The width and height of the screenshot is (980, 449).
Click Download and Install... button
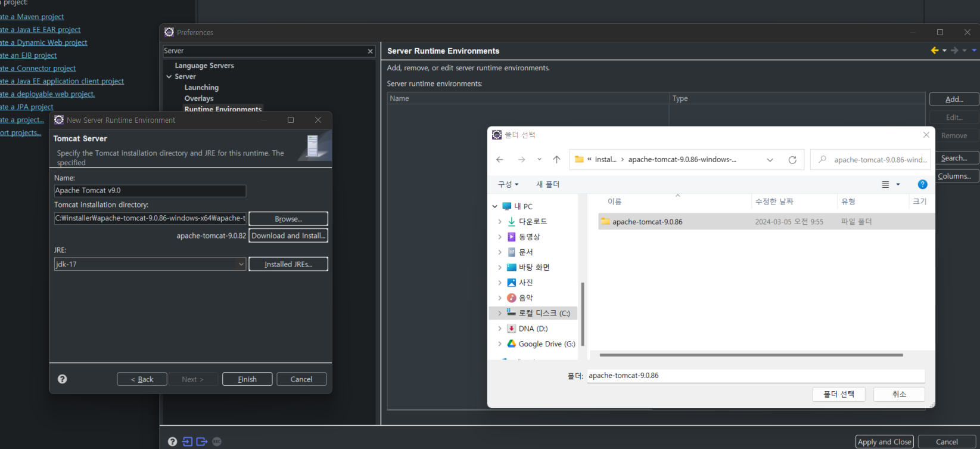[288, 236]
